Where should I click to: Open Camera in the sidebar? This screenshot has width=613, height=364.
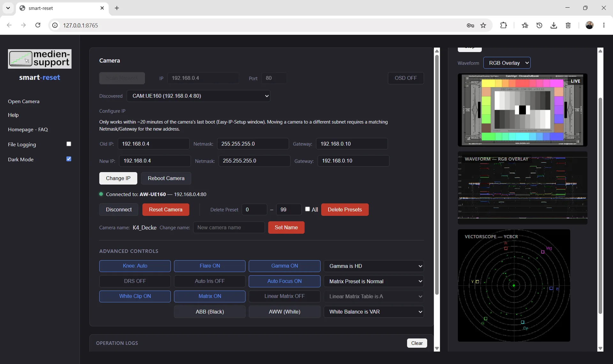point(24,101)
